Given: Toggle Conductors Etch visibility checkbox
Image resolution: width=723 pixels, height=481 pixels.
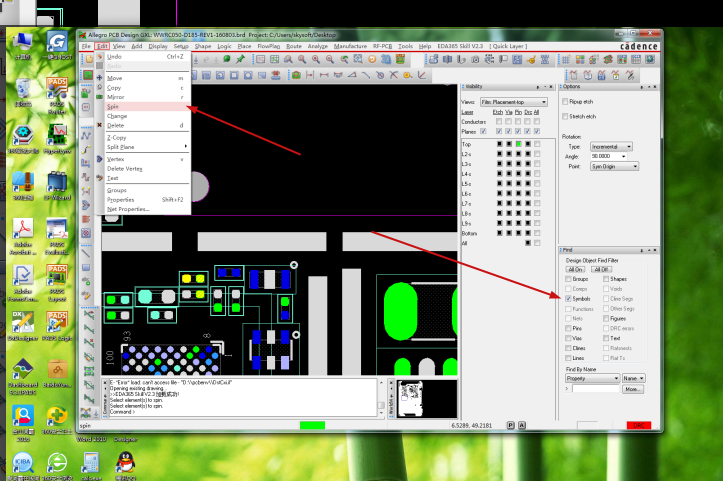Looking at the screenshot, I should click(x=499, y=122).
